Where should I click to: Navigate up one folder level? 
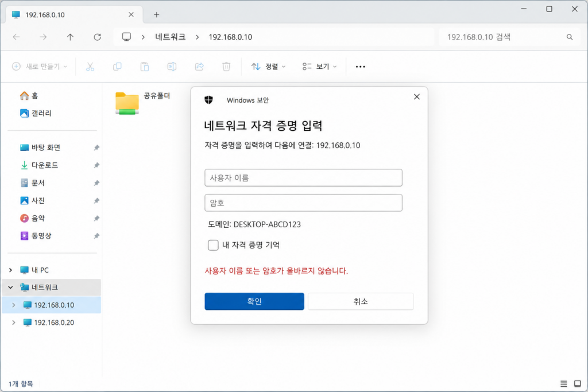70,37
